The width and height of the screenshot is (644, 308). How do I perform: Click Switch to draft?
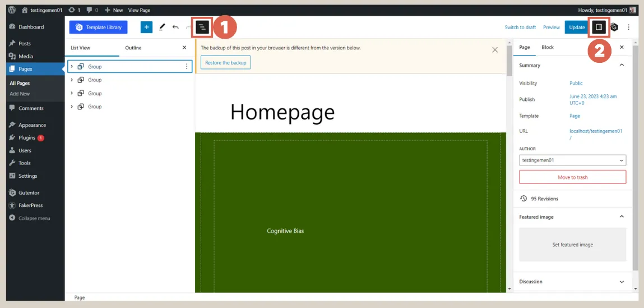(x=520, y=27)
